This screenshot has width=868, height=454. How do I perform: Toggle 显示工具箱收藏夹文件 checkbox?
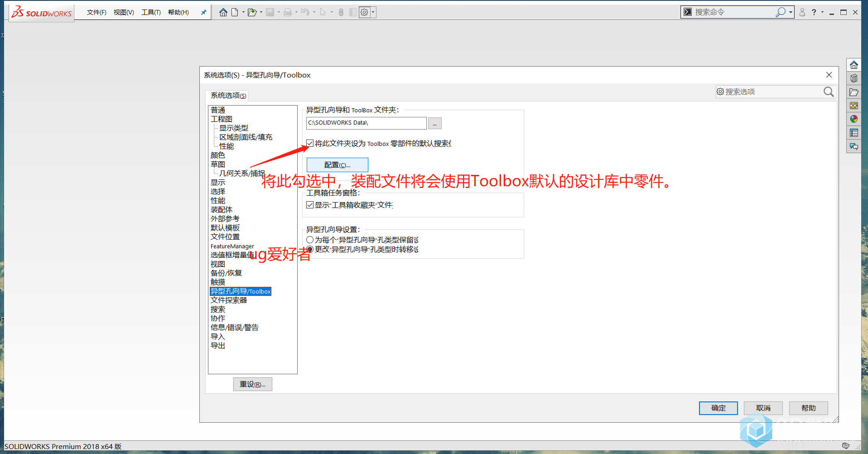coord(310,205)
